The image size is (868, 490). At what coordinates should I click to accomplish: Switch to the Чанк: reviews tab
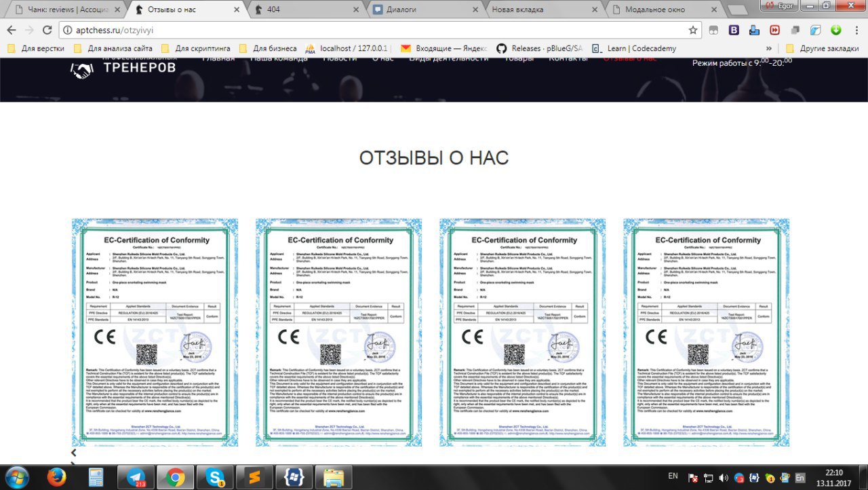click(x=62, y=10)
